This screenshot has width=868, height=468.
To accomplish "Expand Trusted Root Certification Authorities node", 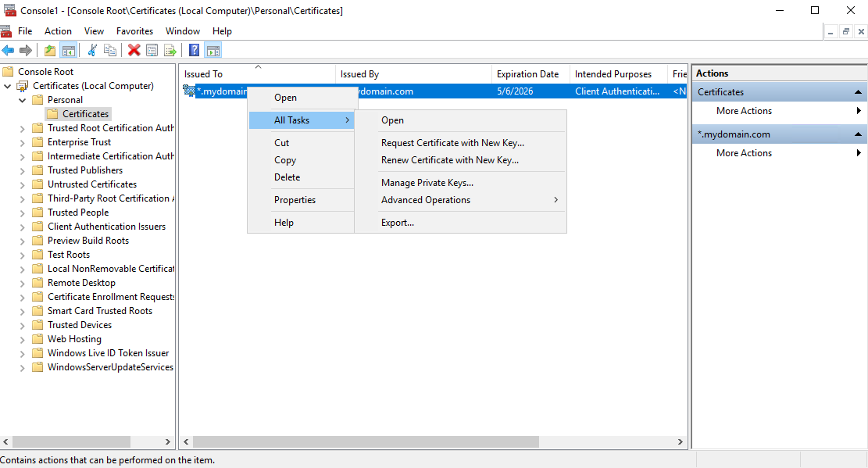I will [x=23, y=128].
